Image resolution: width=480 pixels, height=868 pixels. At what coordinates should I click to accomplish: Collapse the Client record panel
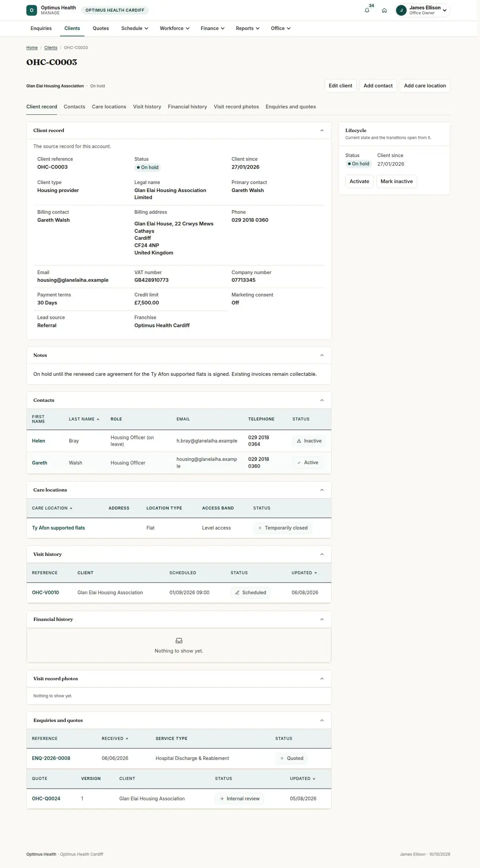[x=322, y=130]
